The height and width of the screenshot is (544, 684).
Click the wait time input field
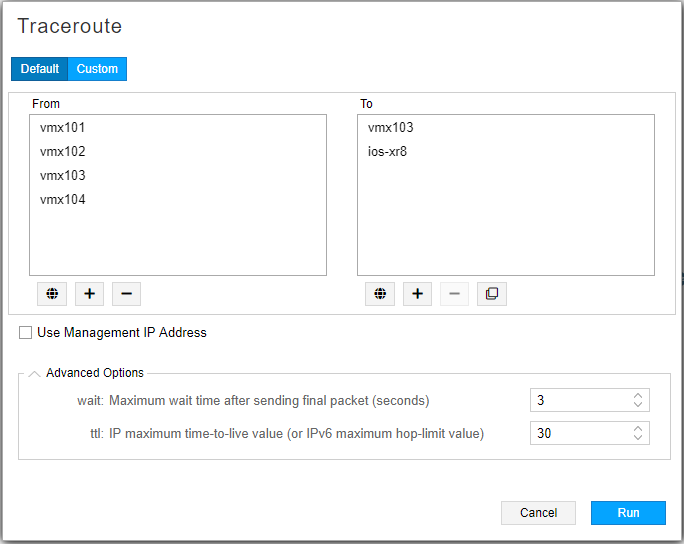pyautogui.click(x=580, y=401)
